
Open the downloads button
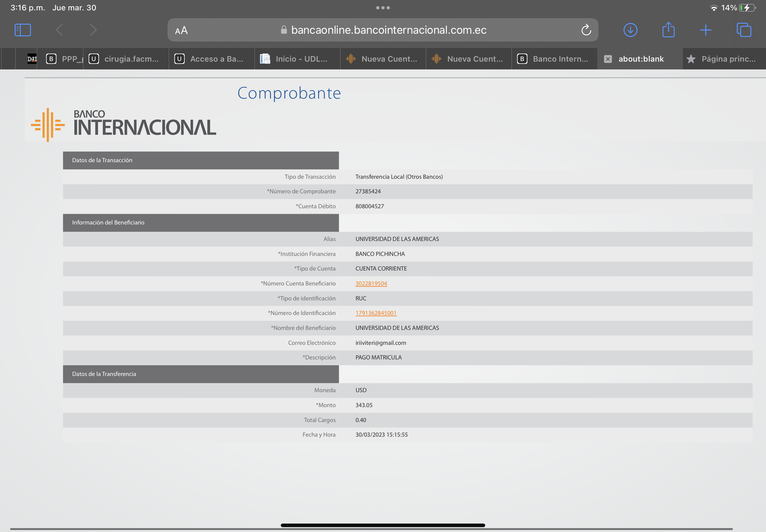[x=630, y=30]
